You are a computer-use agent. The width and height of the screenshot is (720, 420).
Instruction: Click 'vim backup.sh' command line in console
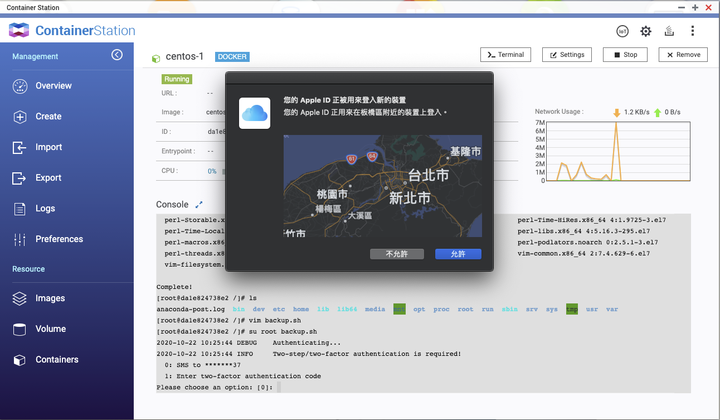coord(275,320)
